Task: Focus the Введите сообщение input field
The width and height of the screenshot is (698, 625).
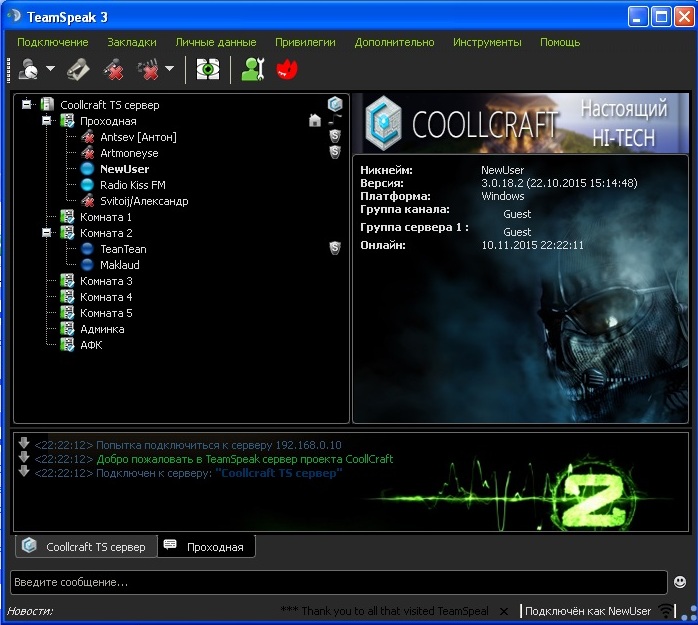Action: pyautogui.click(x=338, y=582)
